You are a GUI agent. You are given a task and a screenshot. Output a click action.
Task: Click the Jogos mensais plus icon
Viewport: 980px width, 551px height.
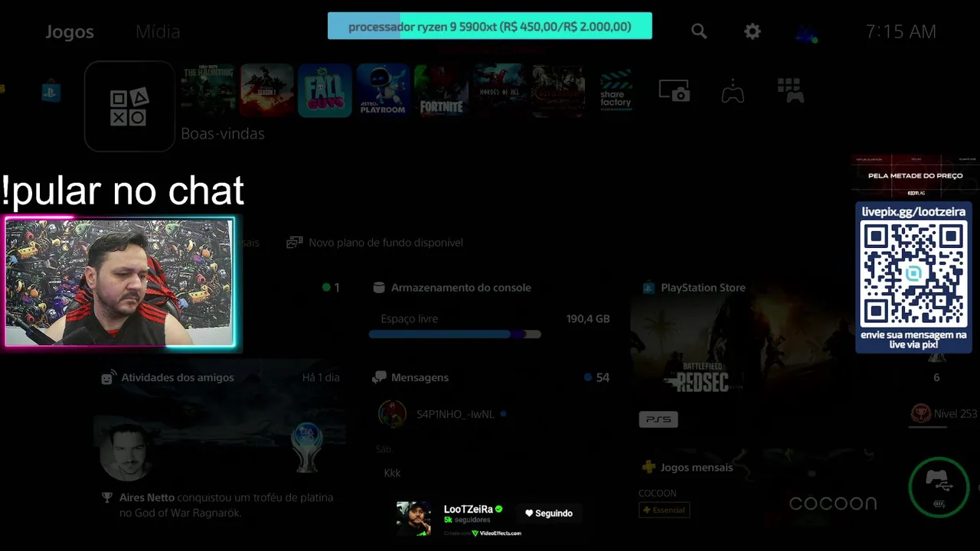coord(648,468)
